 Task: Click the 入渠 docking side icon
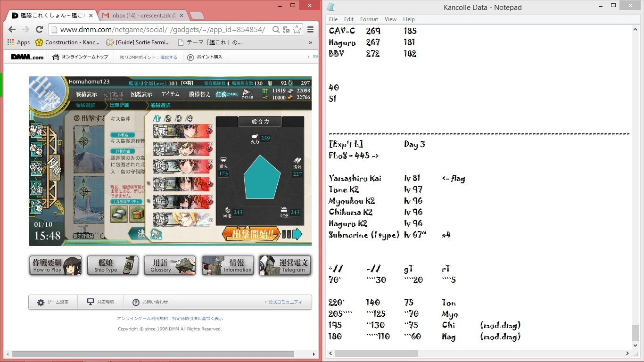click(36, 187)
